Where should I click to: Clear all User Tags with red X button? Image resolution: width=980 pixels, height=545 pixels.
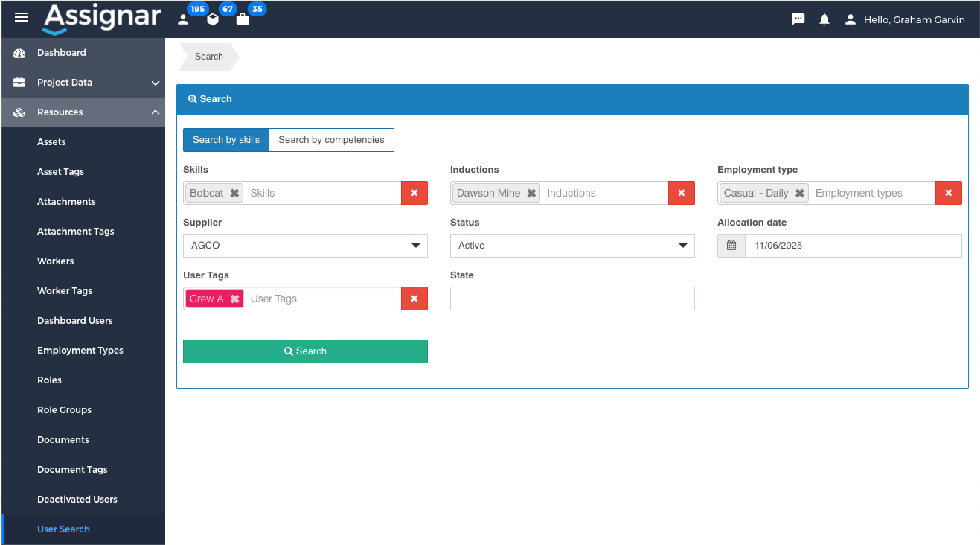(x=414, y=299)
